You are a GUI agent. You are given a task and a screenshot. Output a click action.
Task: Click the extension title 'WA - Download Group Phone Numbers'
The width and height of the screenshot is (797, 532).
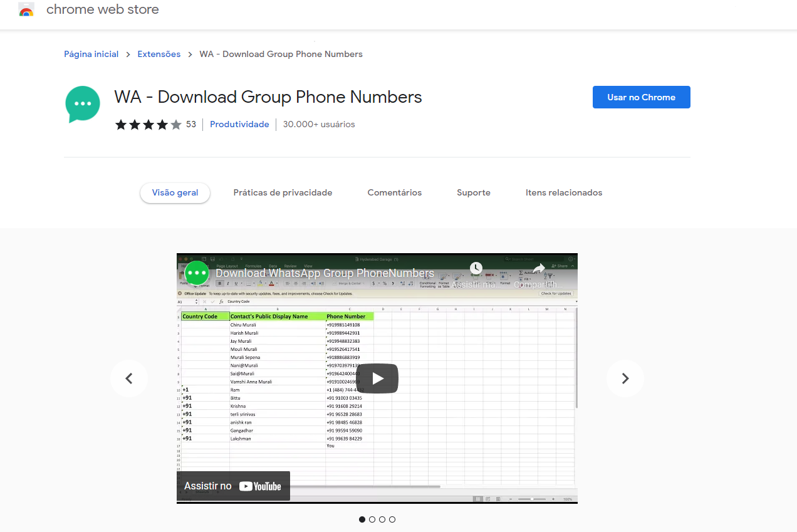[x=268, y=97]
